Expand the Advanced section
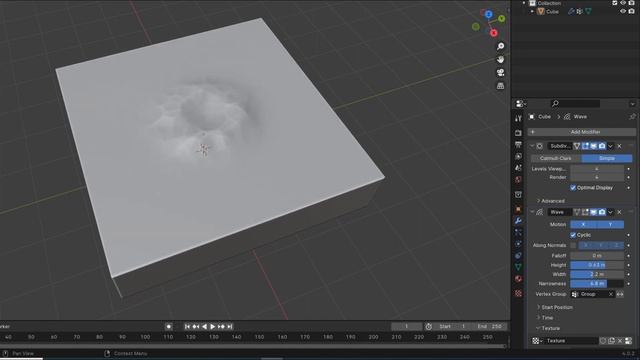Image resolution: width=640 pixels, height=360 pixels. (550, 201)
